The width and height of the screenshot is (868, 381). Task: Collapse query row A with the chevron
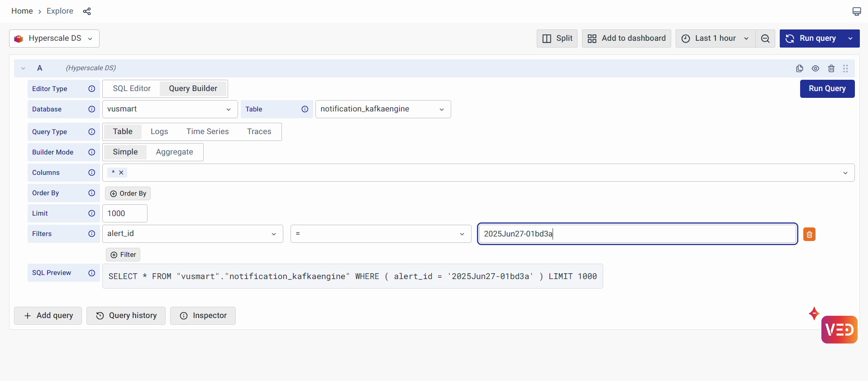[23, 68]
